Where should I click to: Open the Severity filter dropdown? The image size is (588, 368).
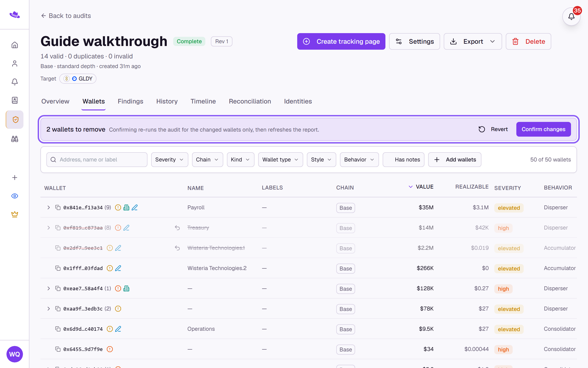[170, 160]
